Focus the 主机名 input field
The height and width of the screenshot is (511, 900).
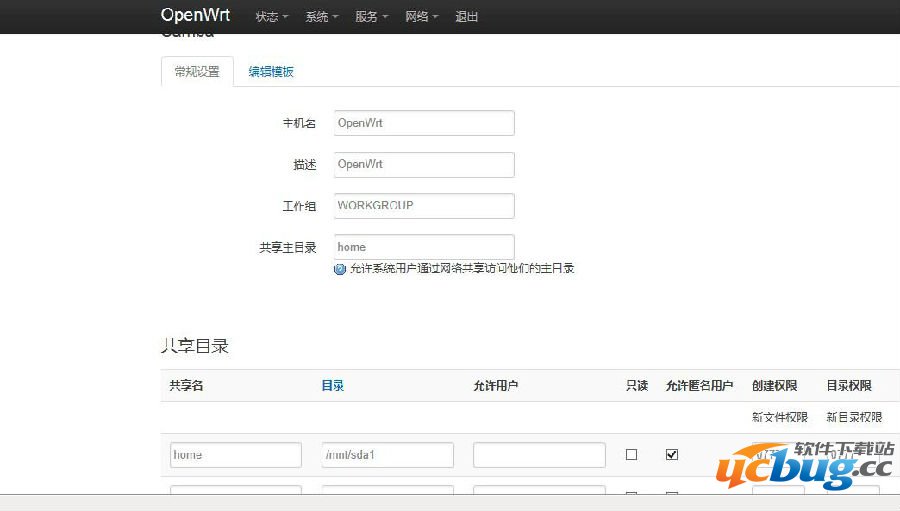(x=424, y=123)
